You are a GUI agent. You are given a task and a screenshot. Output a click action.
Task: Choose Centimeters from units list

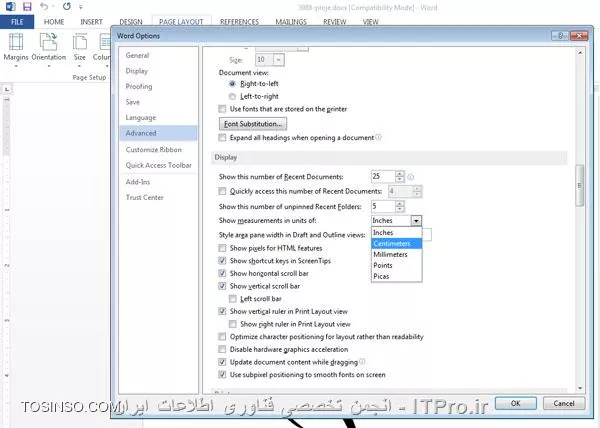(396, 244)
